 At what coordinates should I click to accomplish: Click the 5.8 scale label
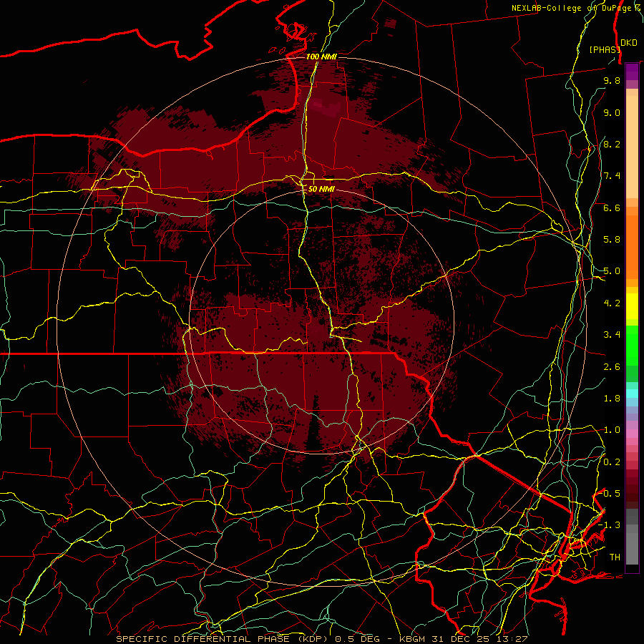612,240
